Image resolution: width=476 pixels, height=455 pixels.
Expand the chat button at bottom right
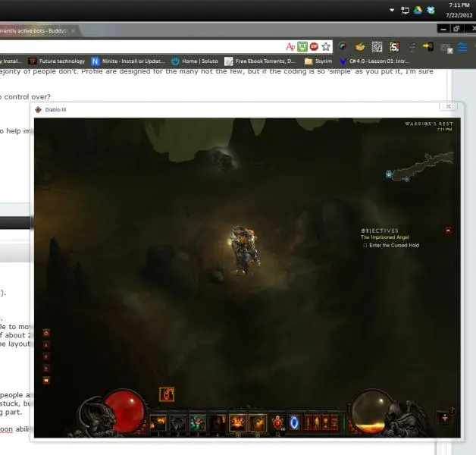point(445,416)
